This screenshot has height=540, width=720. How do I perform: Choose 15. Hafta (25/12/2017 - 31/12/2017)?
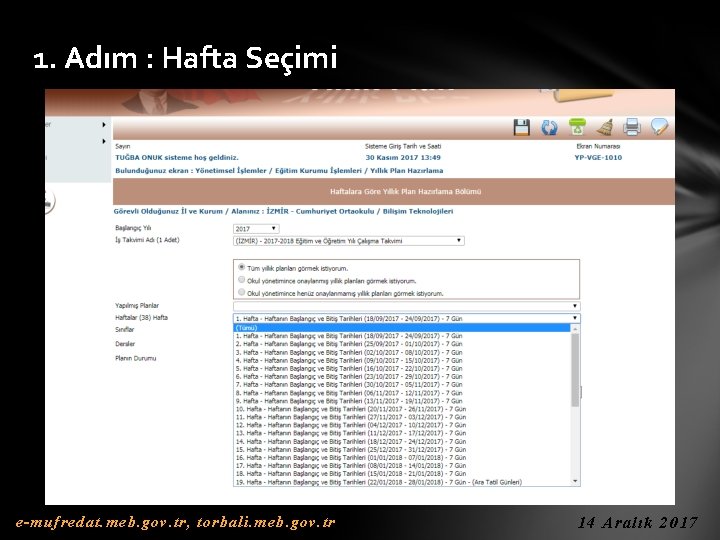point(402,450)
